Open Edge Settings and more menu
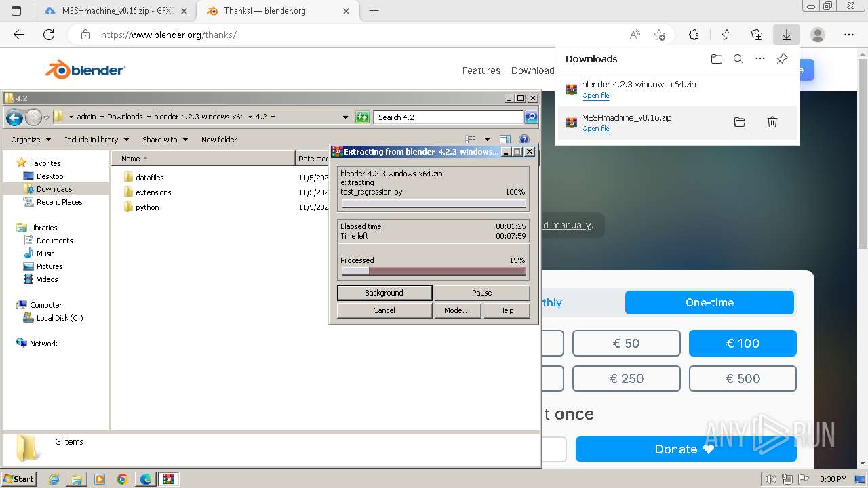The height and width of the screenshot is (488, 868). [x=849, y=35]
